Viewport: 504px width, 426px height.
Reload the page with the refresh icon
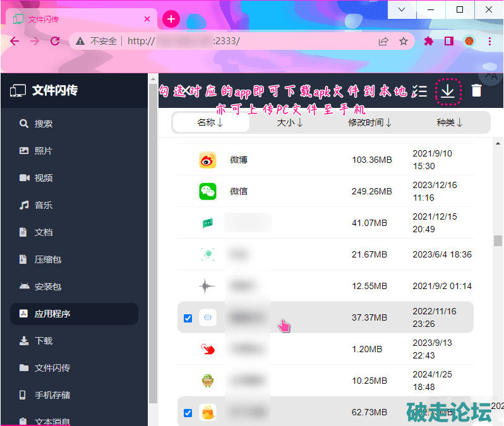[x=55, y=41]
